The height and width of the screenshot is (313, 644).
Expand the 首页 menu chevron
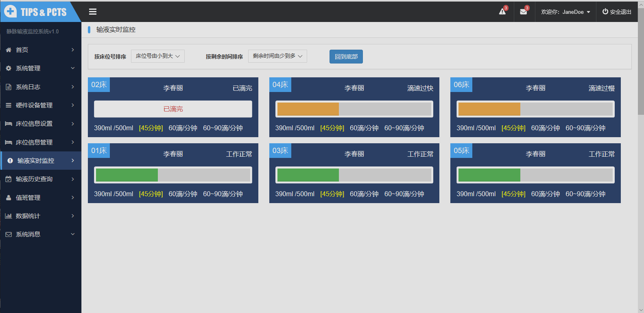coord(73,50)
